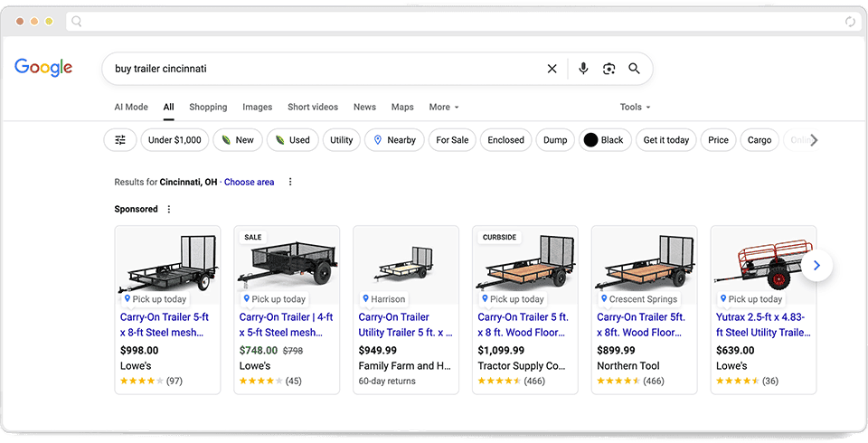Viewport: 868px width, 443px height.
Task: Switch to the News tab
Action: (x=364, y=107)
